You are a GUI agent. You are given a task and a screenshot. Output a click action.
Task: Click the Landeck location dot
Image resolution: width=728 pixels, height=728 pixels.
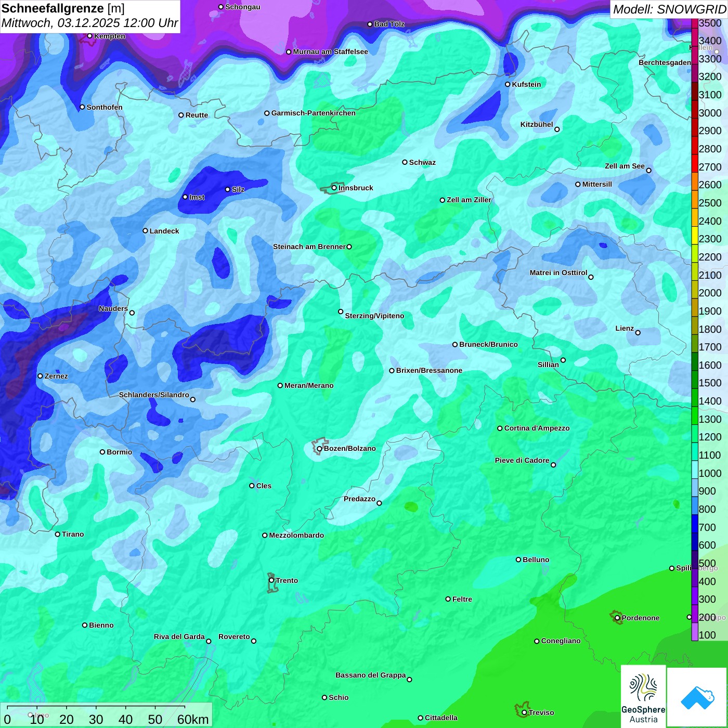pyautogui.click(x=145, y=231)
